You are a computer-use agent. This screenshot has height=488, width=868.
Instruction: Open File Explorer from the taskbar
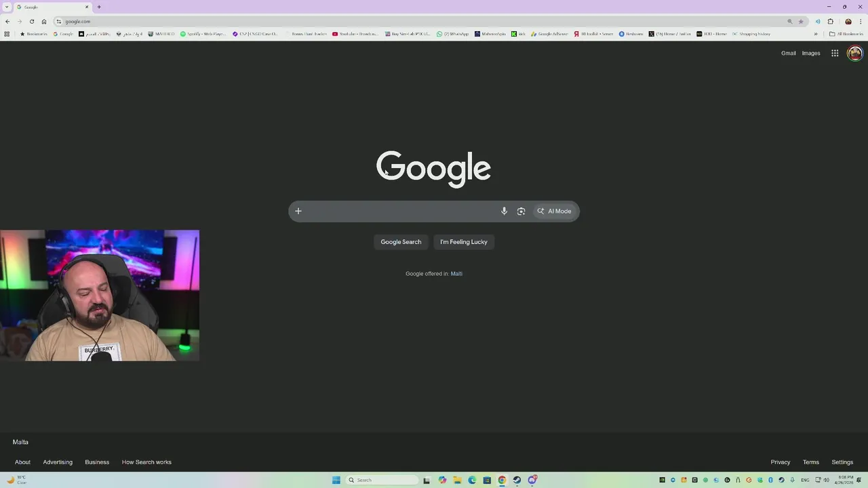point(457,480)
